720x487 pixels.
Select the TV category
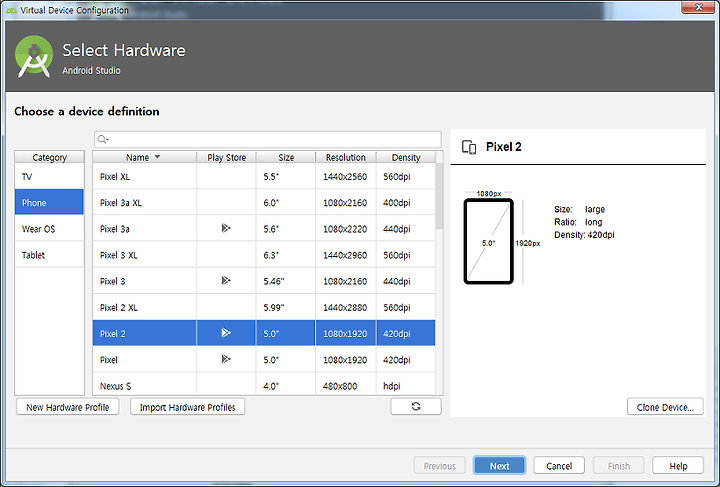(x=49, y=177)
